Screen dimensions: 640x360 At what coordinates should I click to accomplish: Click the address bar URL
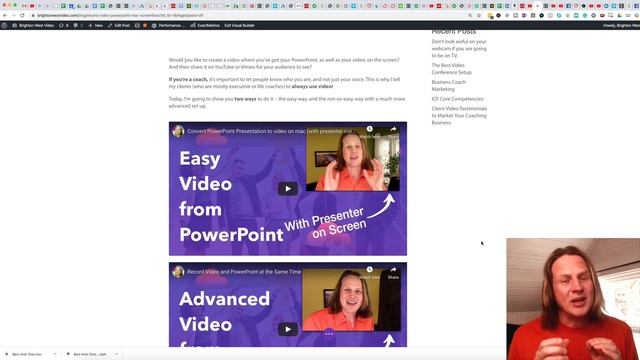point(120,16)
